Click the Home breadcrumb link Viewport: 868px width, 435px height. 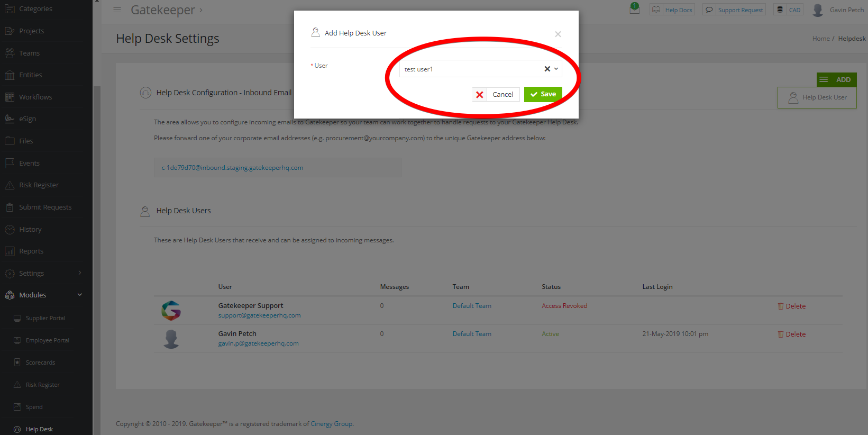coord(821,39)
